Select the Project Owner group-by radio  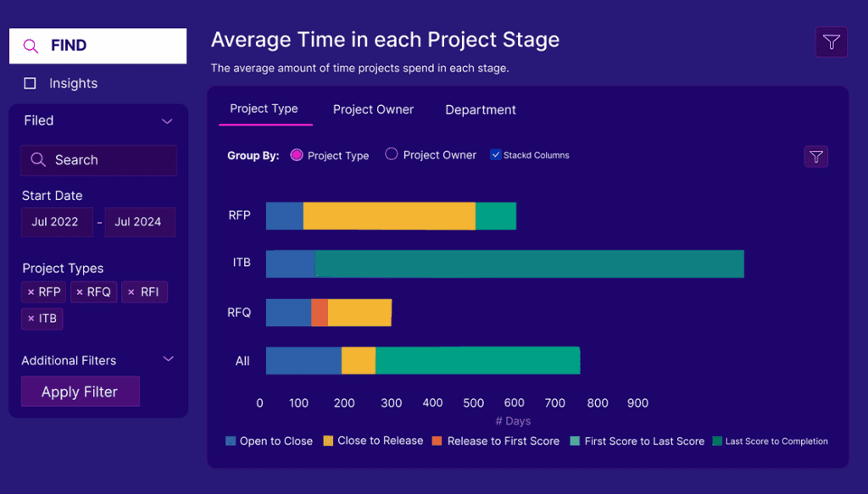(x=392, y=154)
